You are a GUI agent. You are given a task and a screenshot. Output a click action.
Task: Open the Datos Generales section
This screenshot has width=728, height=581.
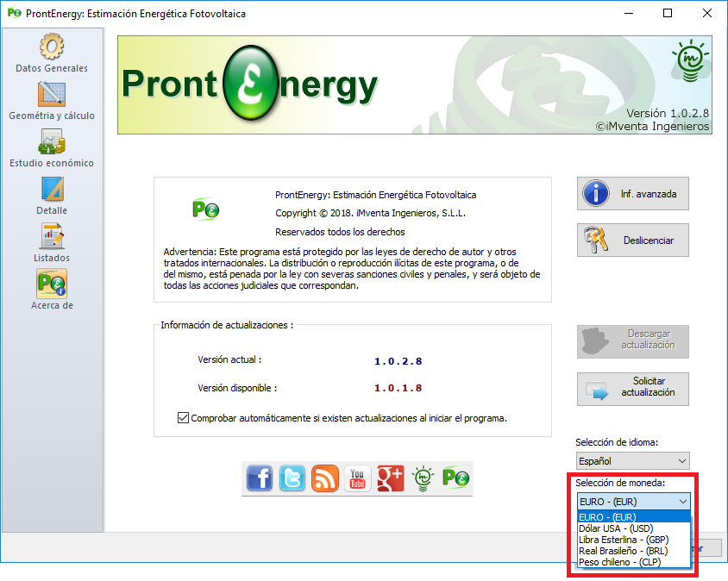tap(52, 53)
